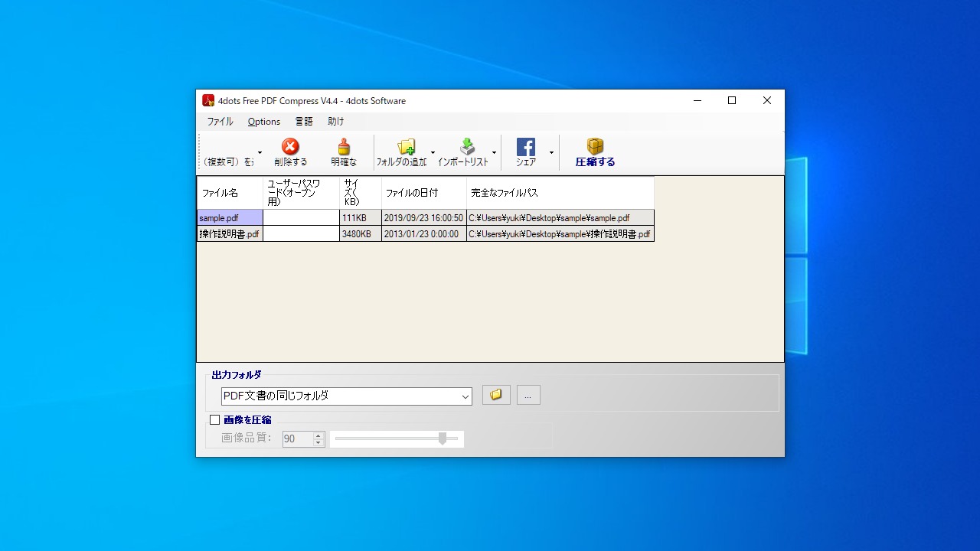The image size is (980, 551).
Task: Browse output folder with yellow folder button
Action: [x=496, y=395]
